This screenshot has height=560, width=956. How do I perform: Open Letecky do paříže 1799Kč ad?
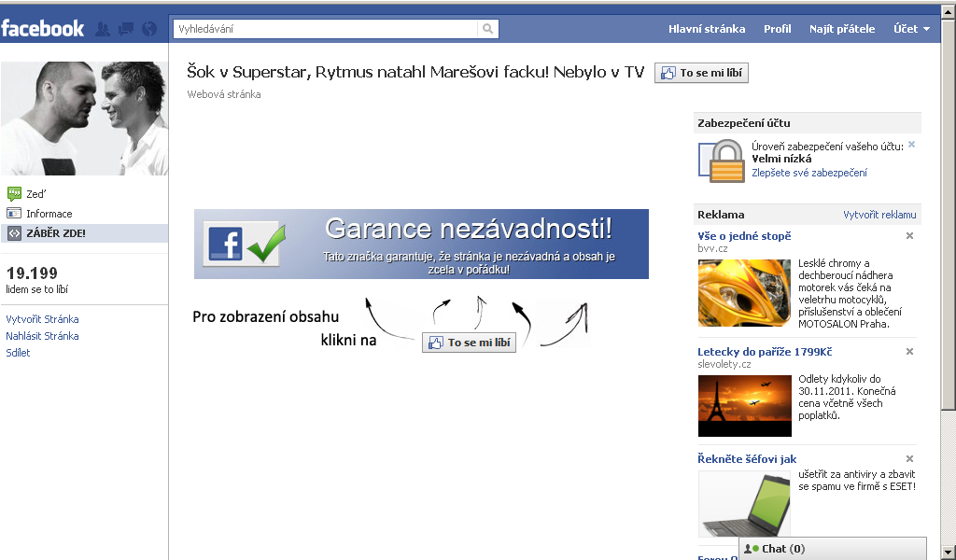[765, 352]
